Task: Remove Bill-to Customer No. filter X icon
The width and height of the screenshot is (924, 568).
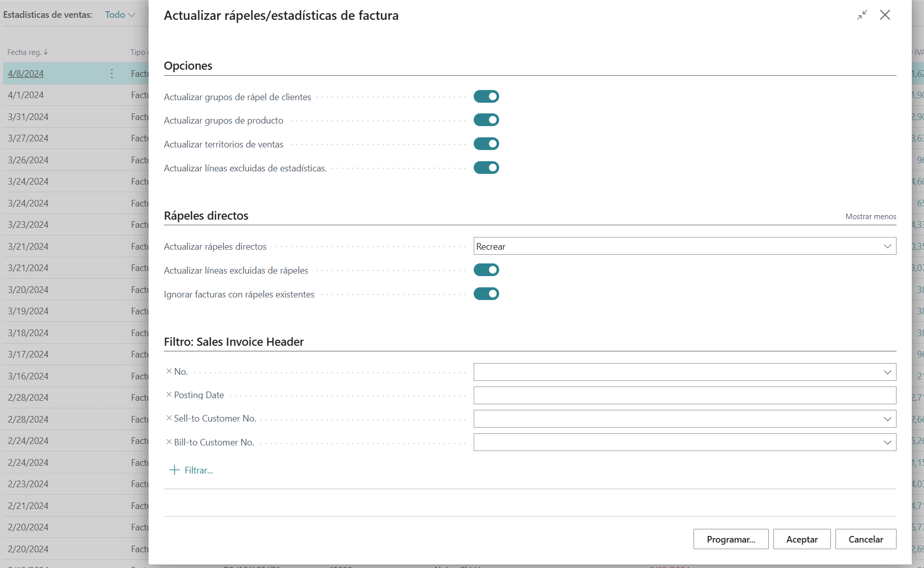Action: [x=169, y=442]
